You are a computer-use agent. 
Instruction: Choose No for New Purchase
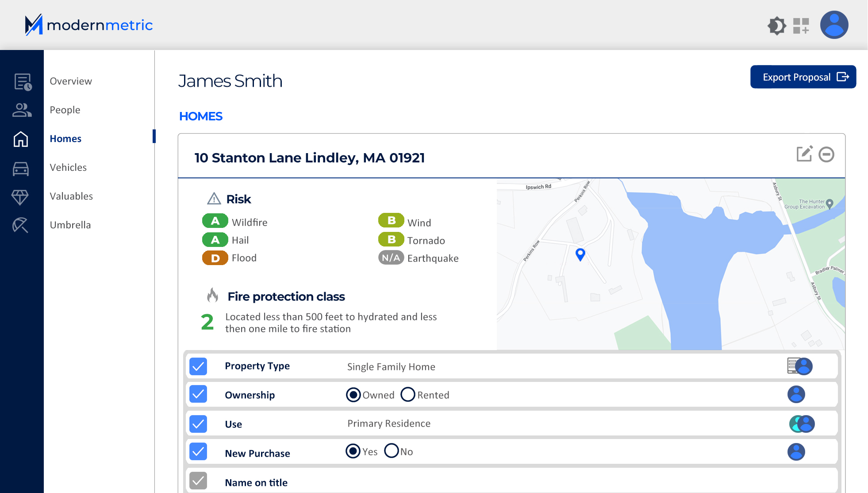click(392, 451)
